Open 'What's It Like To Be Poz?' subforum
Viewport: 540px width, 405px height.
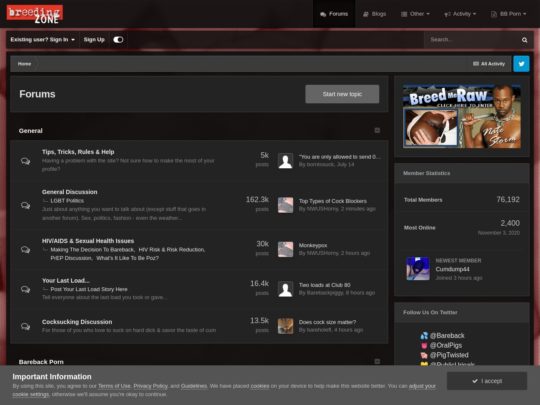(x=127, y=258)
